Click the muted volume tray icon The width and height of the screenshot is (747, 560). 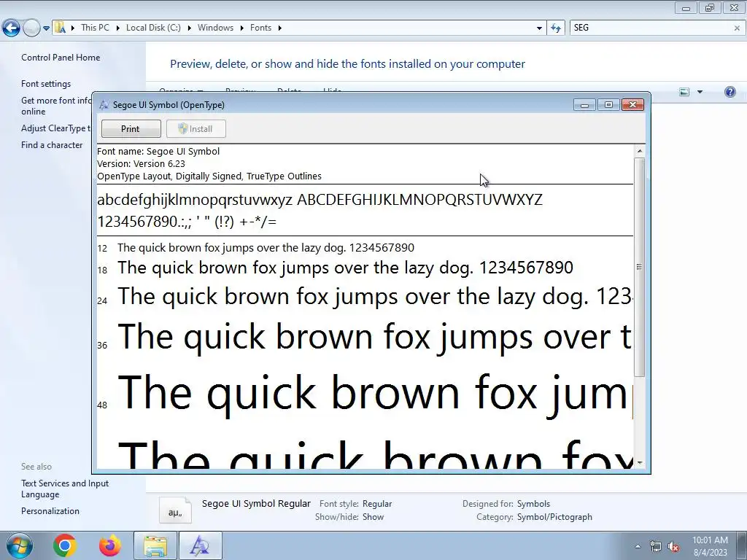coord(673,546)
